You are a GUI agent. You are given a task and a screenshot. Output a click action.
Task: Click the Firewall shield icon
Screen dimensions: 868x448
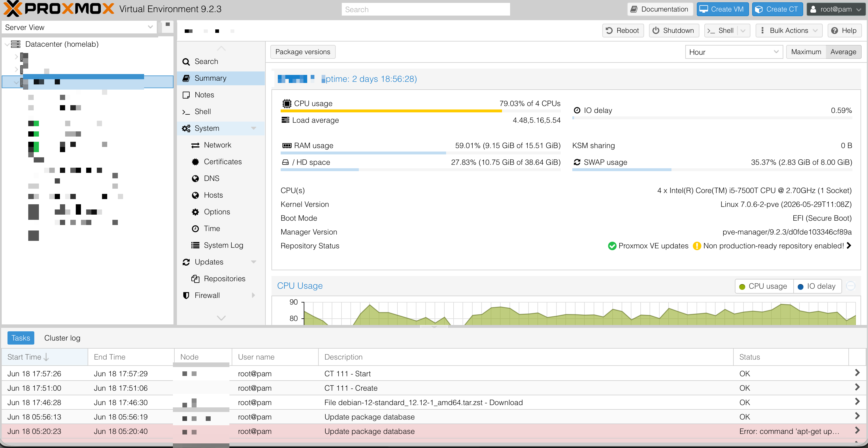[x=186, y=295]
